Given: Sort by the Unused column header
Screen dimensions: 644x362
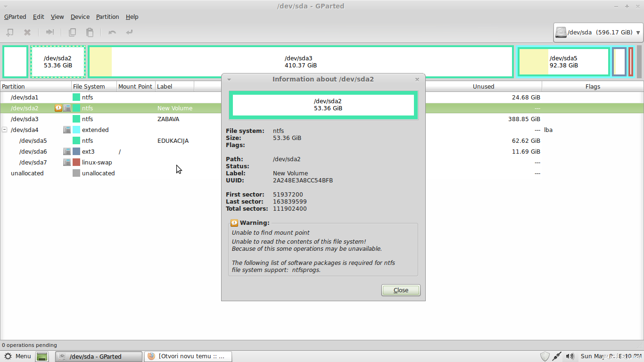Looking at the screenshot, I should [484, 86].
